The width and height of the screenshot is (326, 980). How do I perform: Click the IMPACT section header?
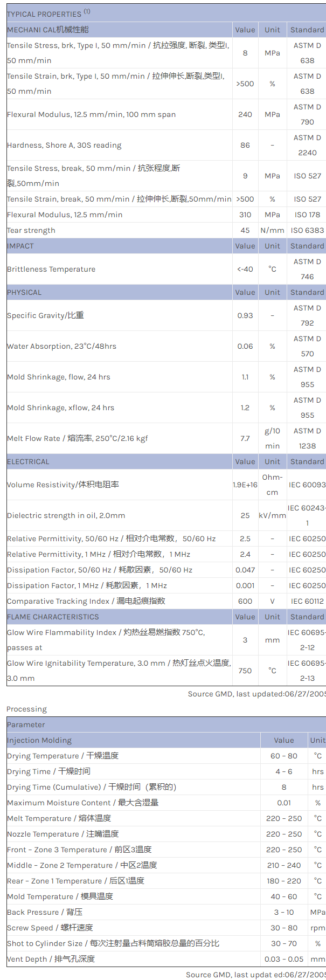pos(20,246)
